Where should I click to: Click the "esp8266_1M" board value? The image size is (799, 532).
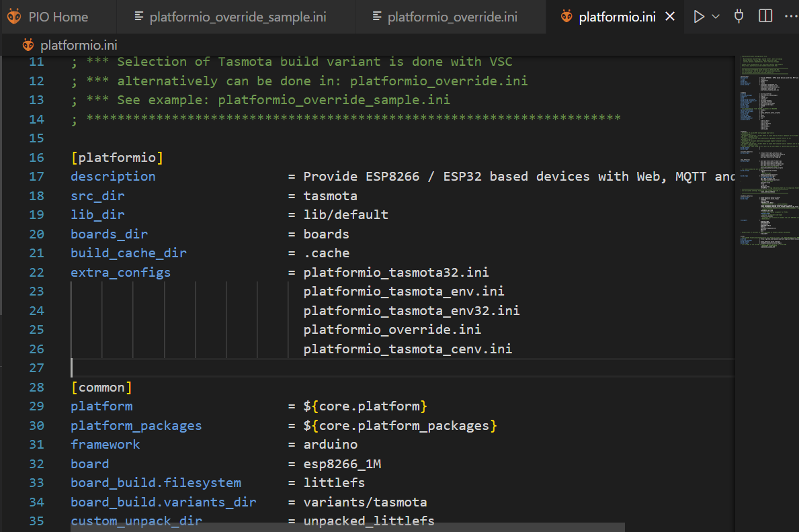[x=343, y=463]
